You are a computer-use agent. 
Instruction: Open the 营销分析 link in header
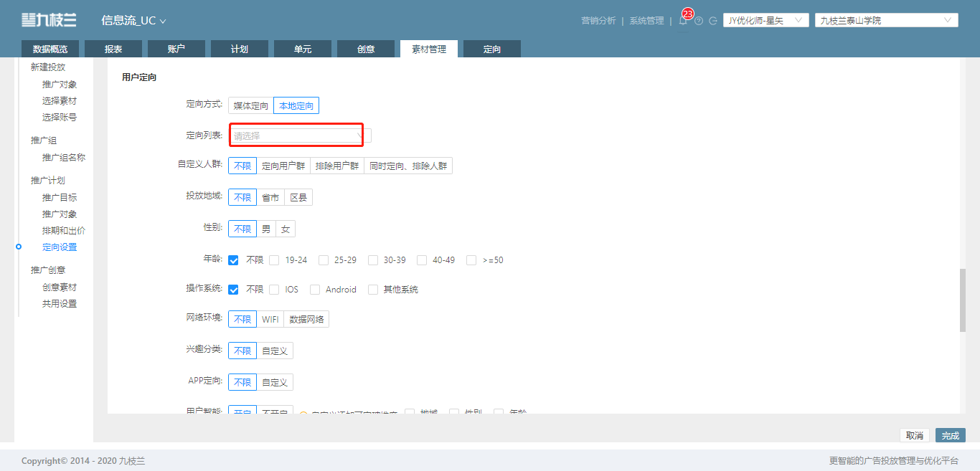tap(598, 21)
